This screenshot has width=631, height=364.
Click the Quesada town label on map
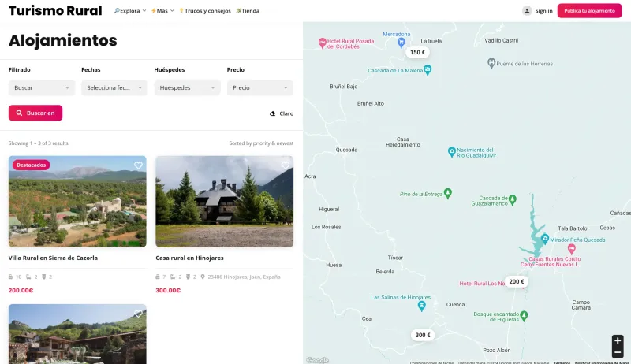point(346,150)
